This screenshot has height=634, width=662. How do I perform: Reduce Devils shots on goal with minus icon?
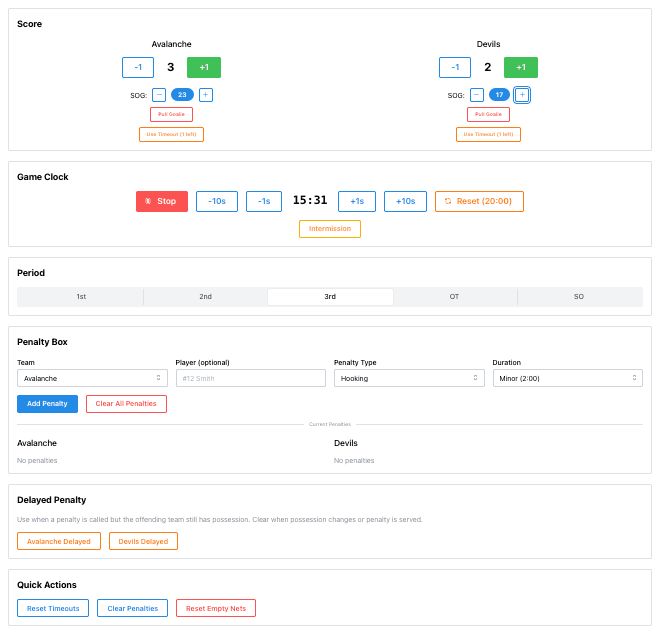[477, 95]
